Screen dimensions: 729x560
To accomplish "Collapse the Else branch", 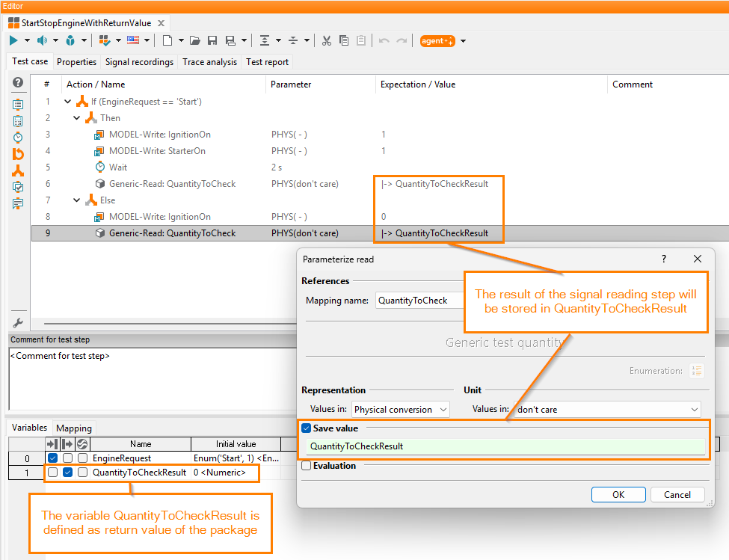I will tap(77, 200).
